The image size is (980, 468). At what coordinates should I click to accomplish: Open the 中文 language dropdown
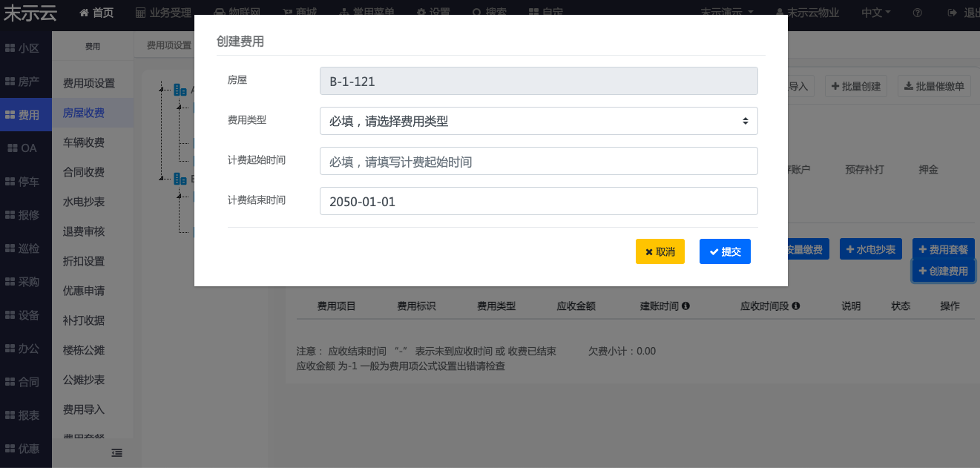click(875, 13)
